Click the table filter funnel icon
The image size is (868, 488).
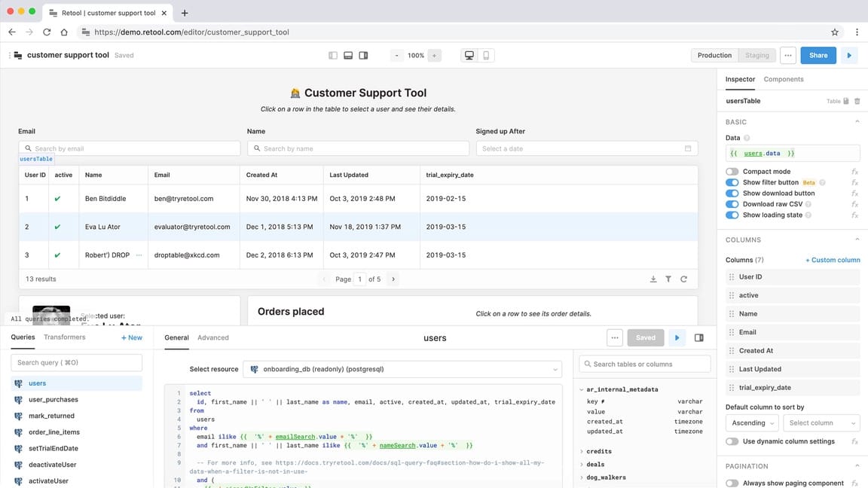pos(668,279)
